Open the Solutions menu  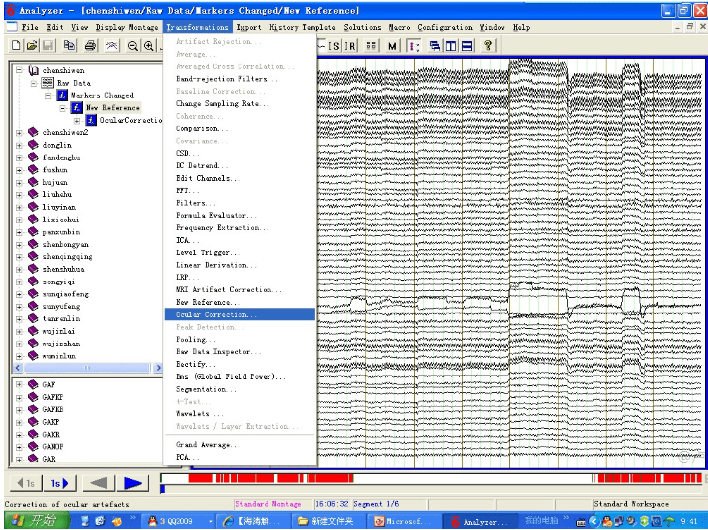pos(362,27)
